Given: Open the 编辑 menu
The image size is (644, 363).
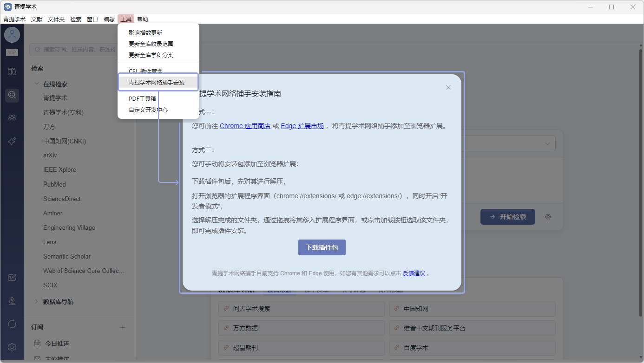Looking at the screenshot, I should [x=109, y=19].
